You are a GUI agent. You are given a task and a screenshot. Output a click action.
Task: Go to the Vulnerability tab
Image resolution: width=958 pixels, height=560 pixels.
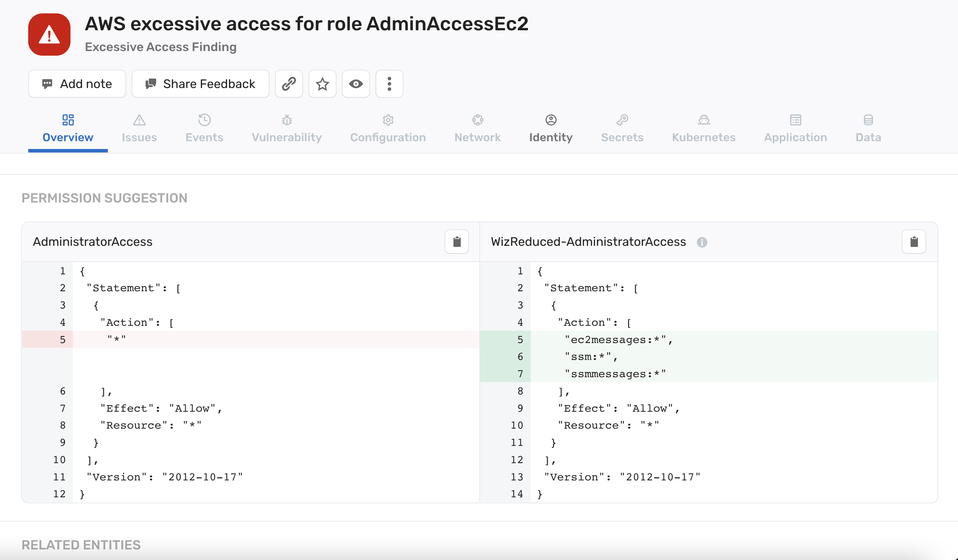[x=287, y=129]
